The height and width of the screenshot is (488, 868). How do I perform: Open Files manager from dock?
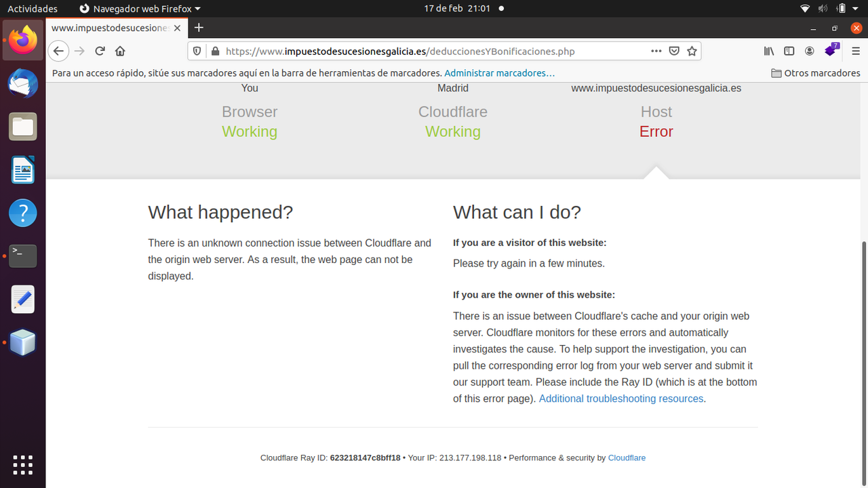click(x=23, y=127)
